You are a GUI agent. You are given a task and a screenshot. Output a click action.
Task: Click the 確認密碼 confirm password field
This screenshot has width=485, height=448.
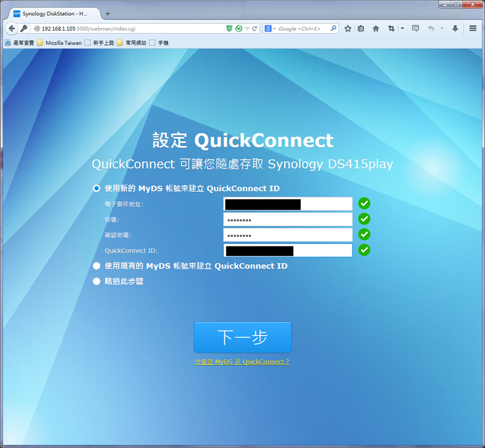[x=288, y=235]
